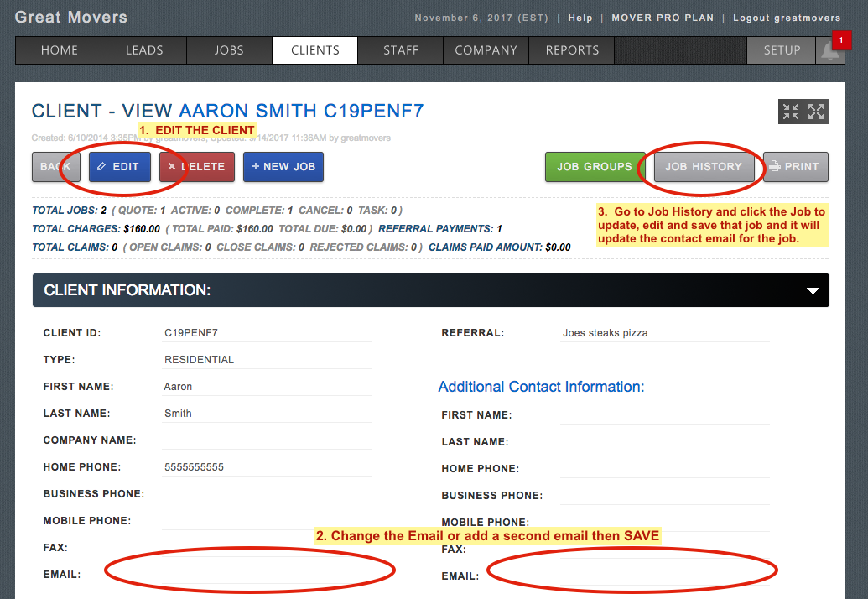Click the Help link in header
868x599 pixels.
click(x=580, y=18)
